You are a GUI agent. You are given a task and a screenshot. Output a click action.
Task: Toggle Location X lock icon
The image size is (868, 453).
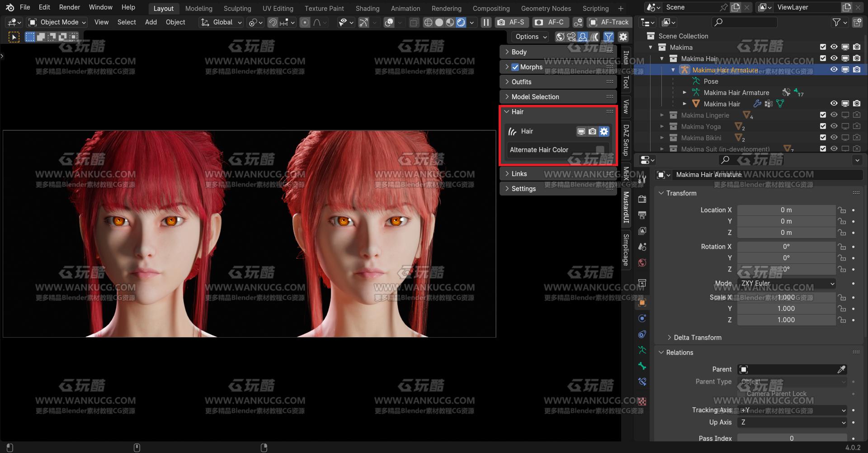[x=841, y=210]
